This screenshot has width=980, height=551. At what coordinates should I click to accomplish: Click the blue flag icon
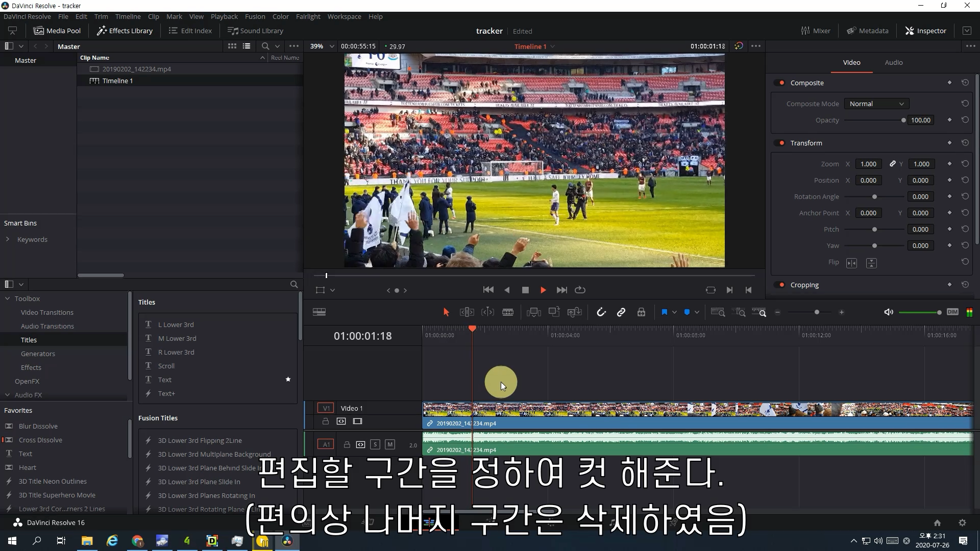664,312
